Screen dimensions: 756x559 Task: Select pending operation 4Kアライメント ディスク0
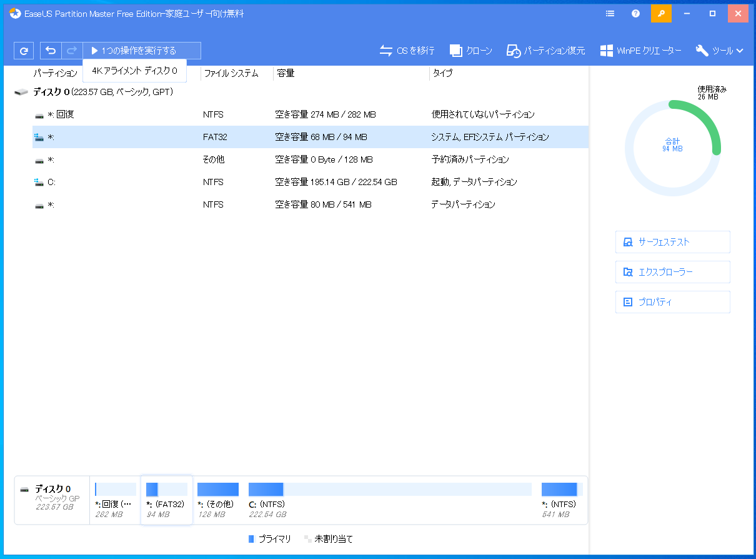[x=134, y=71]
